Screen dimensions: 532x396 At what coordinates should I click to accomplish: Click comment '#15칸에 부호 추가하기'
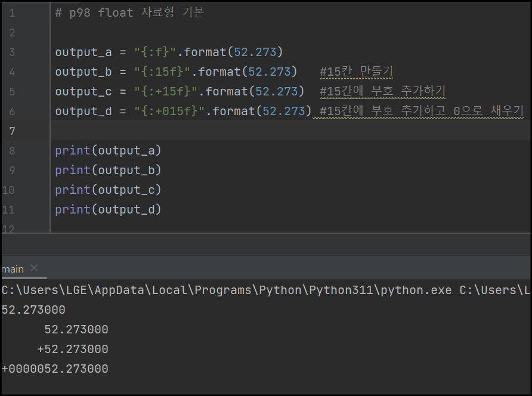click(x=382, y=91)
